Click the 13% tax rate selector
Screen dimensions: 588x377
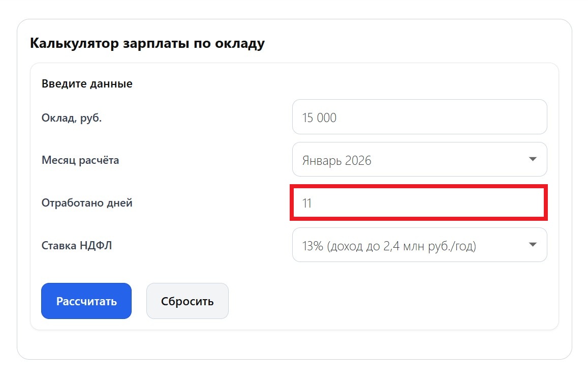pyautogui.click(x=419, y=245)
